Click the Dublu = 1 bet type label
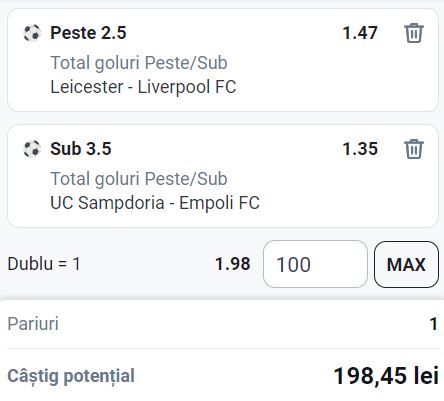 click(x=44, y=264)
